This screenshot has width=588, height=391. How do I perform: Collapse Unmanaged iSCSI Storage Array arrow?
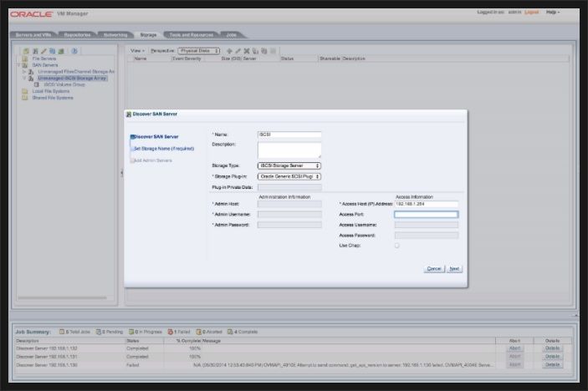(24, 78)
